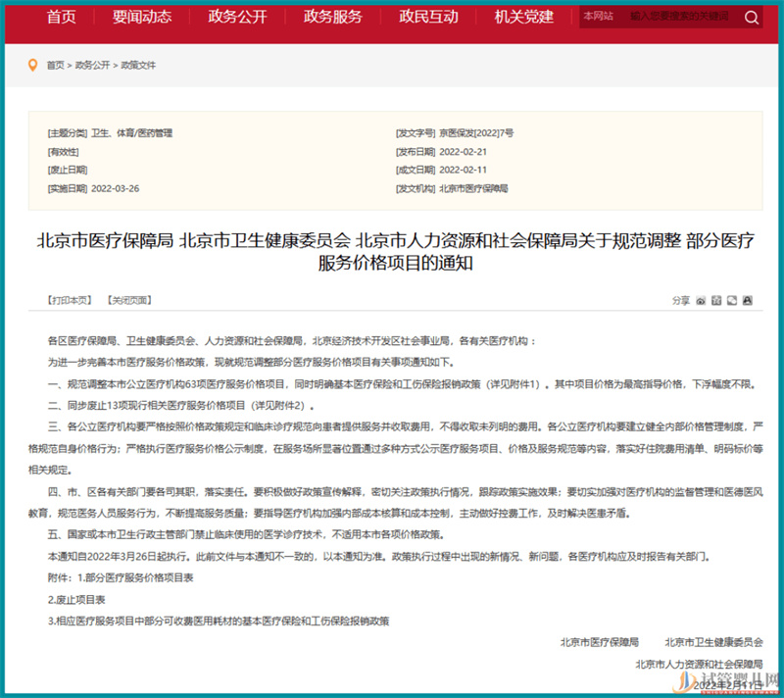Open the 政务公开 navigation menu
This screenshot has width=784, height=698.
[234, 18]
